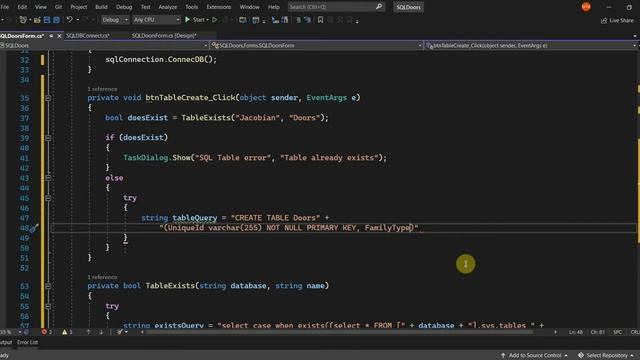Click Select Repository in the status bar
The height and width of the screenshot is (360, 640).
[x=607, y=356]
